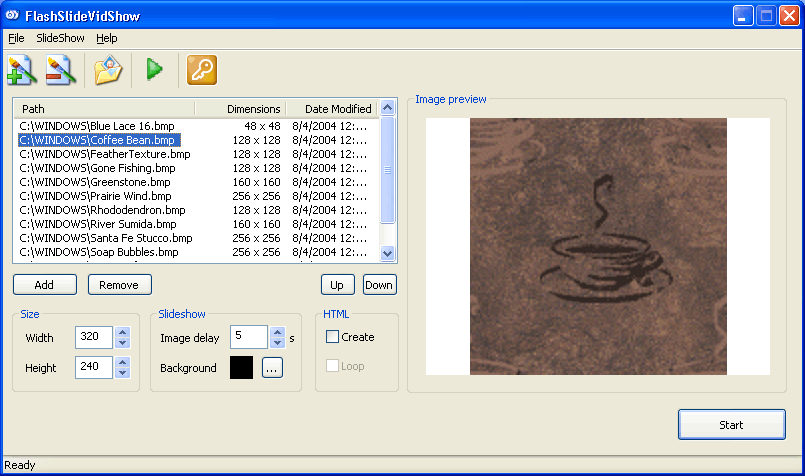The image size is (805, 476).
Task: Select Prairie Wind.bmp in the file list
Action: pos(95,197)
